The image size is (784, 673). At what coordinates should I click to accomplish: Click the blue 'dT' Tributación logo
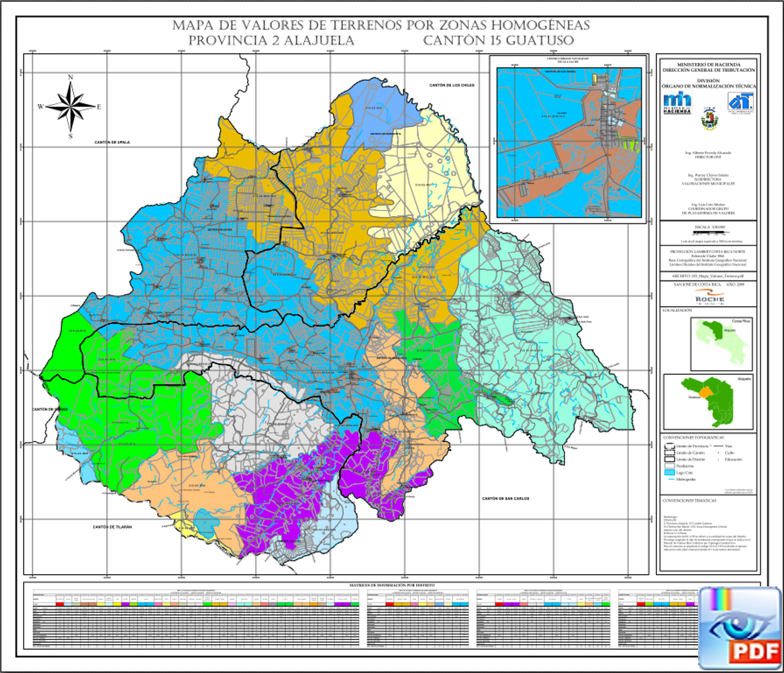740,103
